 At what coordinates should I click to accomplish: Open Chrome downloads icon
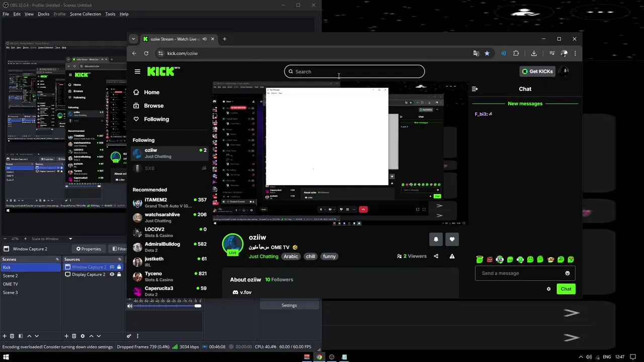534,53
